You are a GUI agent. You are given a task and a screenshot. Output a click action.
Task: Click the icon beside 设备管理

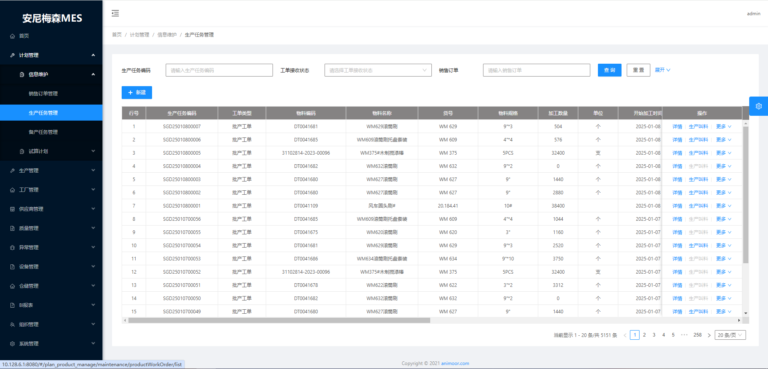pyautogui.click(x=12, y=267)
